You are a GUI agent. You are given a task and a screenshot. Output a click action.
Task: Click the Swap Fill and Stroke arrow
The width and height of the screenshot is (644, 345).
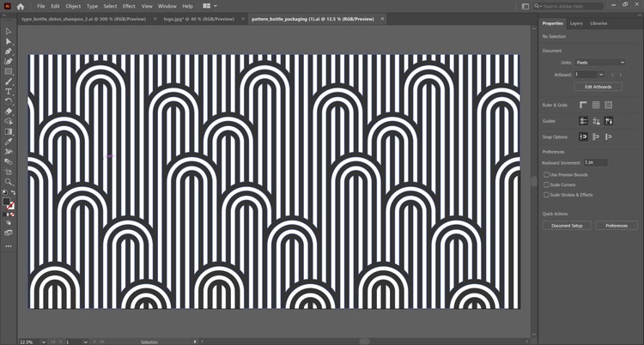(13, 192)
